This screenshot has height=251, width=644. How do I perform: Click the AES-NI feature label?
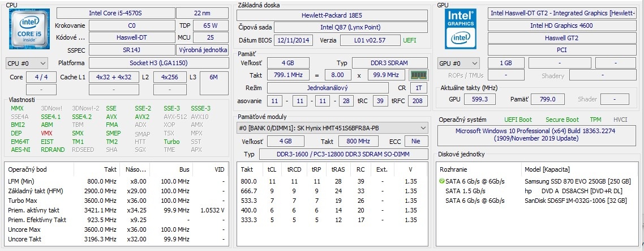(20, 150)
